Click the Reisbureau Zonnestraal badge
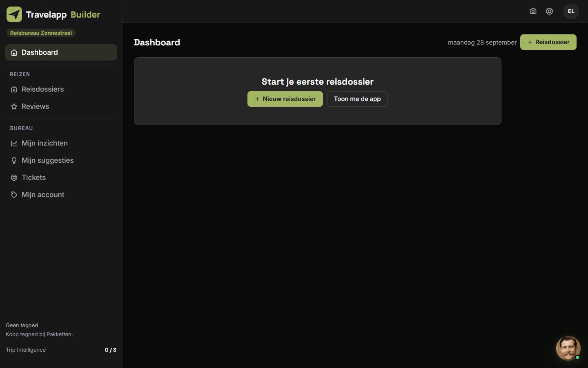 coord(41,33)
